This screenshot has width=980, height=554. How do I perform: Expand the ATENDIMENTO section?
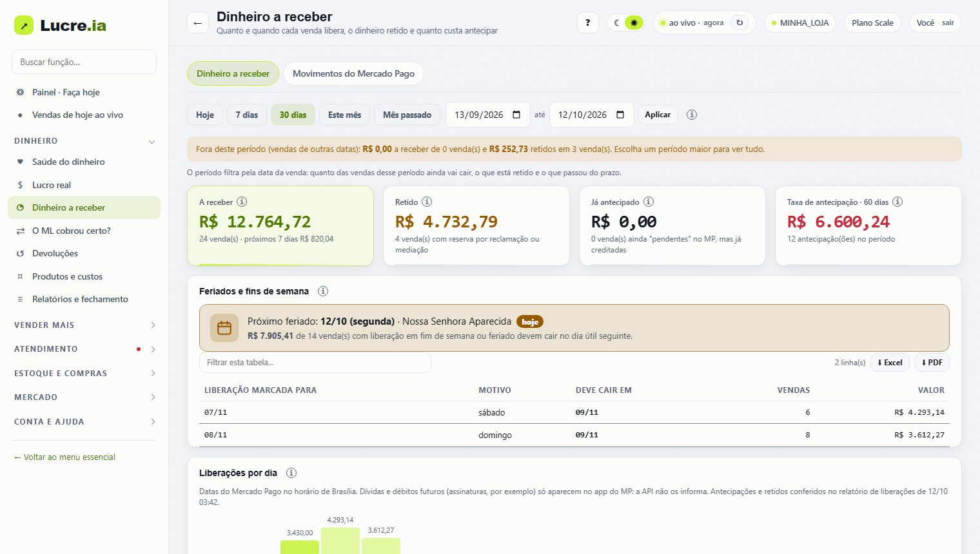pos(84,349)
